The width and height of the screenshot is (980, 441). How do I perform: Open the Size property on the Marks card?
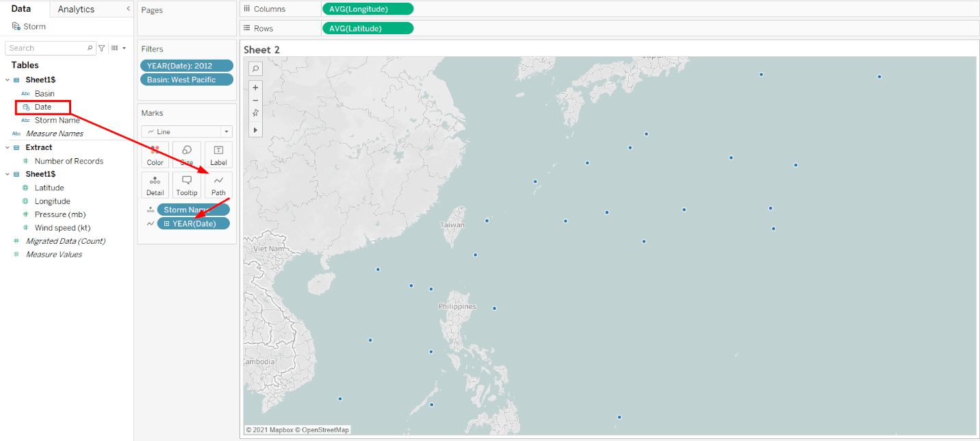186,154
